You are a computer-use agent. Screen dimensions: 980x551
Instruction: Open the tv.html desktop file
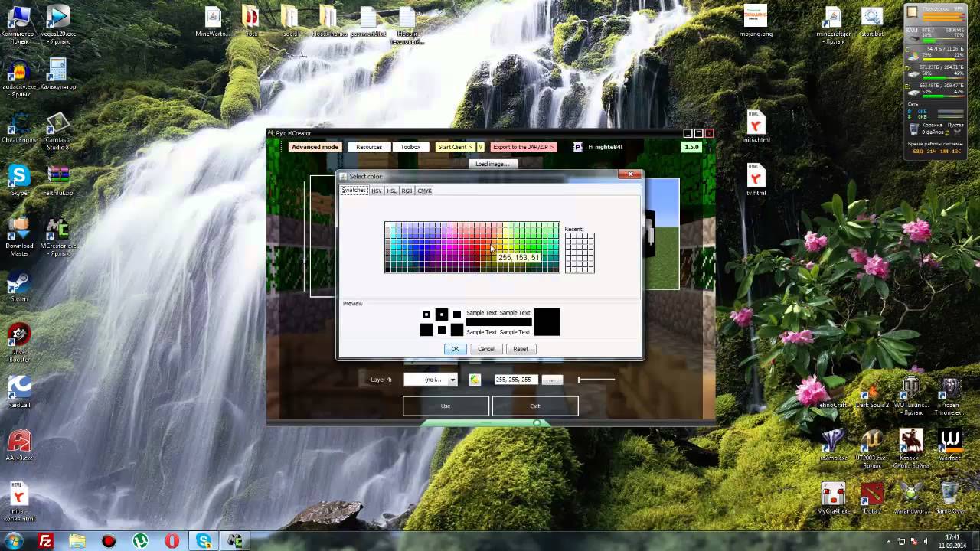click(756, 181)
